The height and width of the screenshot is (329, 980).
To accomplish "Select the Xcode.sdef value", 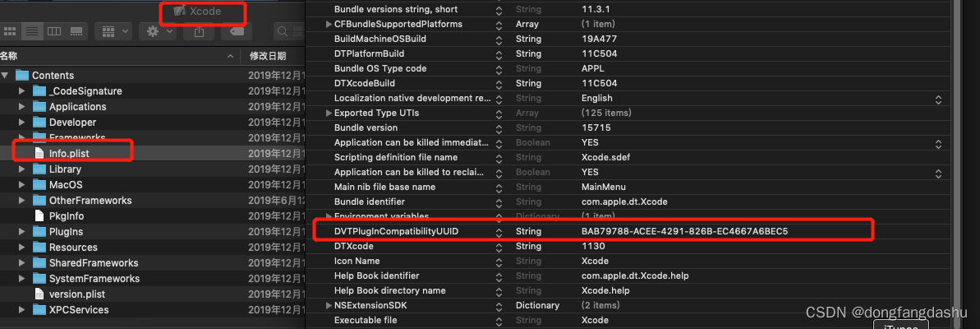I will coord(605,157).
